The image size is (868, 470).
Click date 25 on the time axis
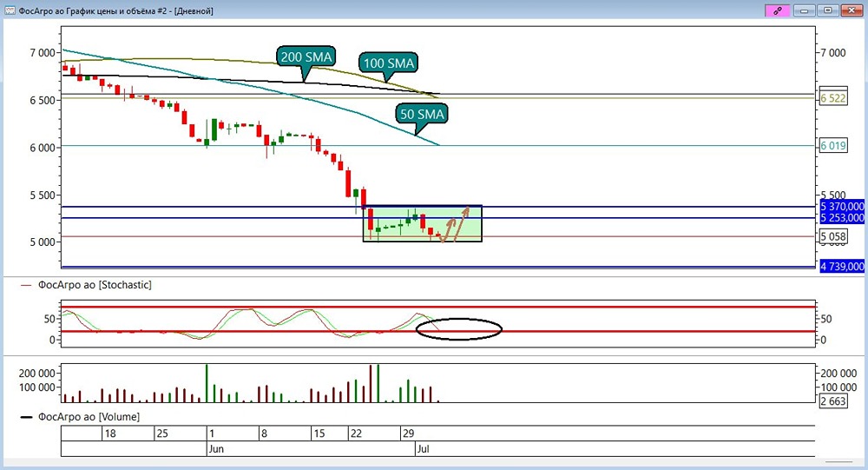[162, 434]
